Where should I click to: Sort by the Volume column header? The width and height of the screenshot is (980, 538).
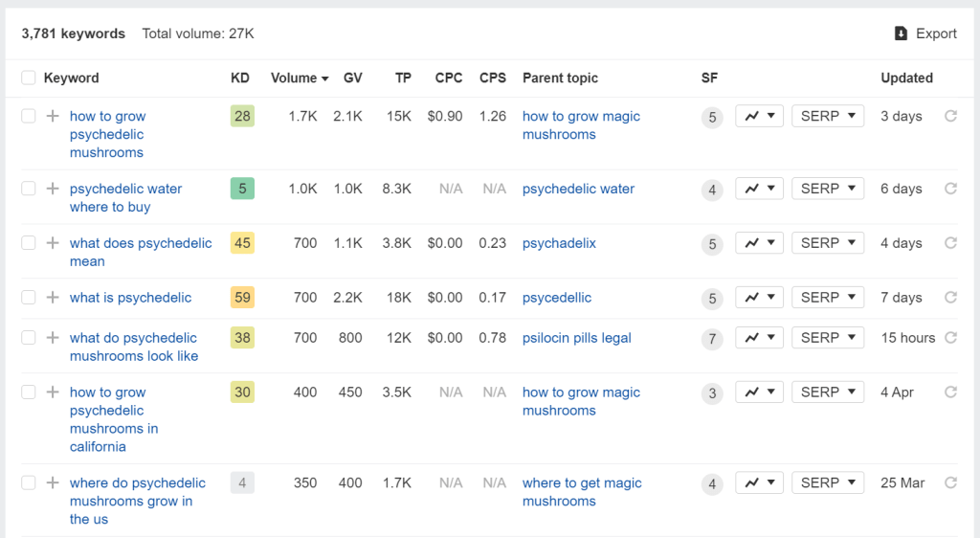coord(300,78)
